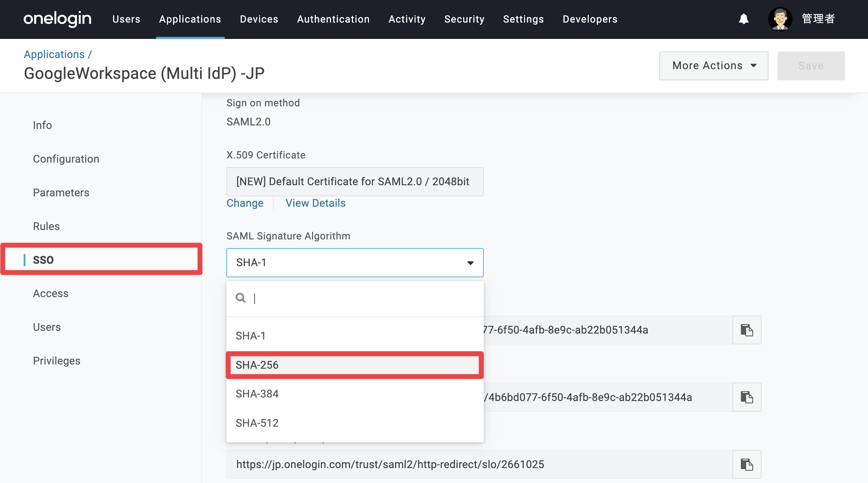Image resolution: width=868 pixels, height=483 pixels.
Task: Select SHA-512 signature algorithm
Action: [x=355, y=423]
